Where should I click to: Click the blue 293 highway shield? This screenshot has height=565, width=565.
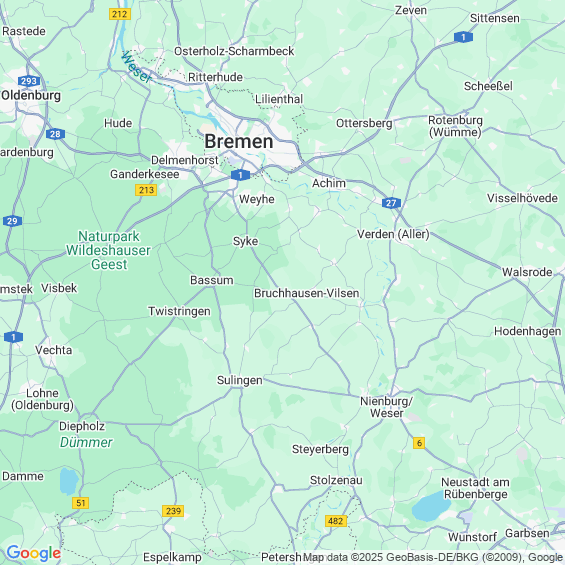(29, 81)
